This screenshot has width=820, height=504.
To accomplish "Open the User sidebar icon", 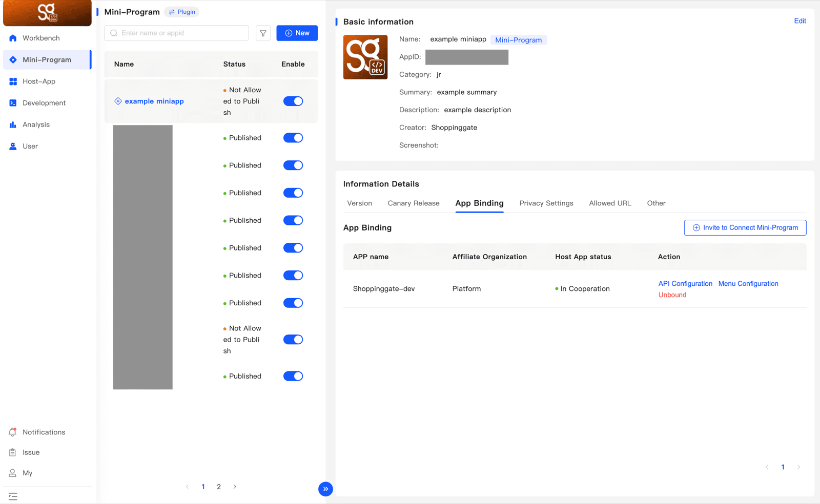I will (13, 146).
